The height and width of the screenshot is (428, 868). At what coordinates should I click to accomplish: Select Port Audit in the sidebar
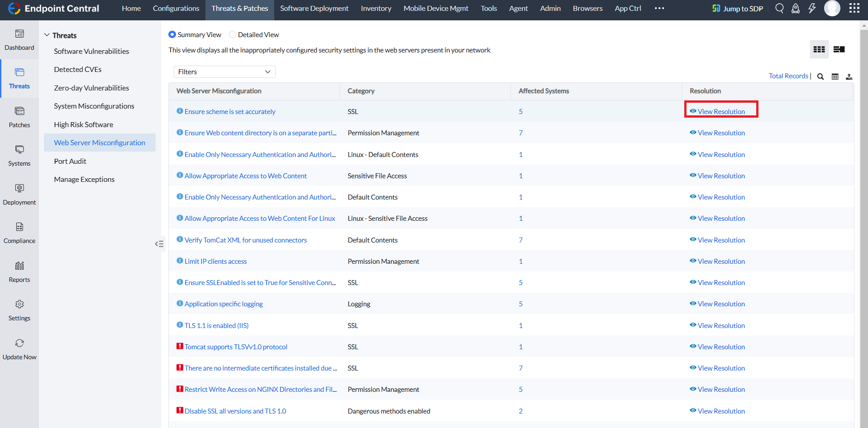coord(70,161)
